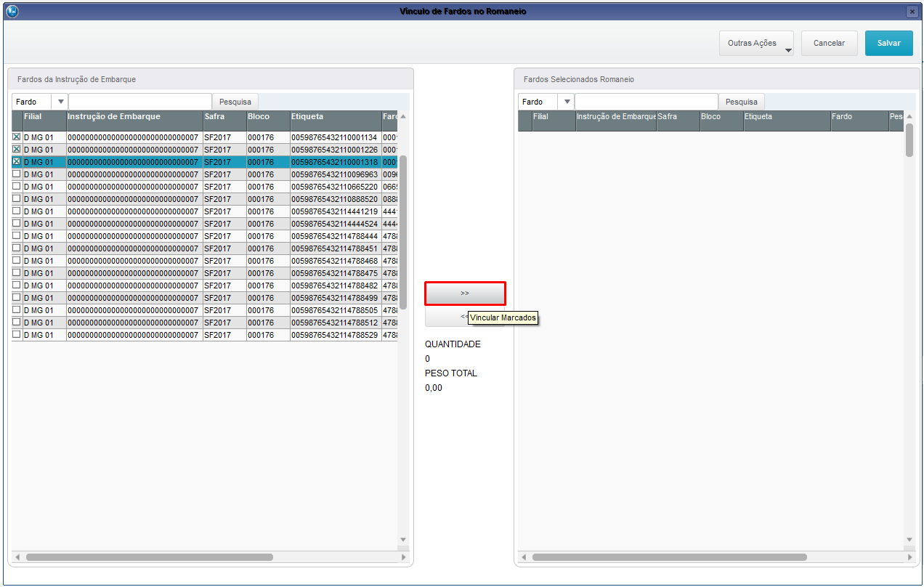Select etiqueta cell 005987654321147888529
Image resolution: width=924 pixels, height=587 pixels.
click(336, 335)
